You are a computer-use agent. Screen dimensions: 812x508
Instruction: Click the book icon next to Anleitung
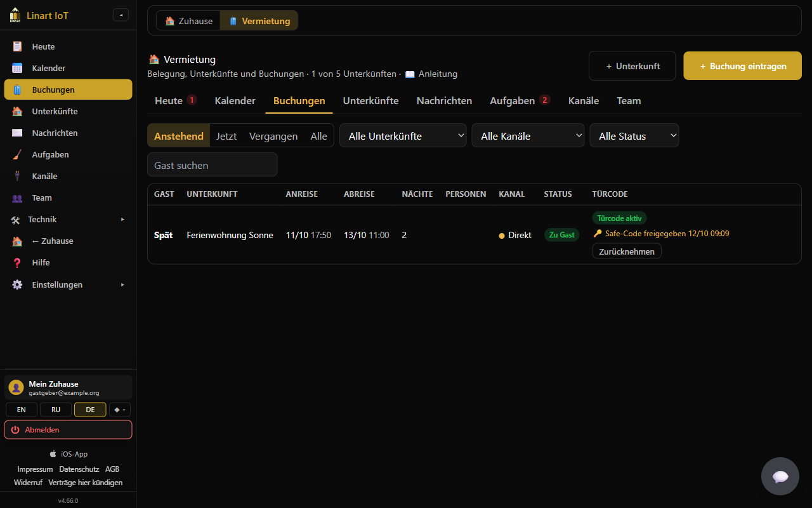(x=410, y=74)
